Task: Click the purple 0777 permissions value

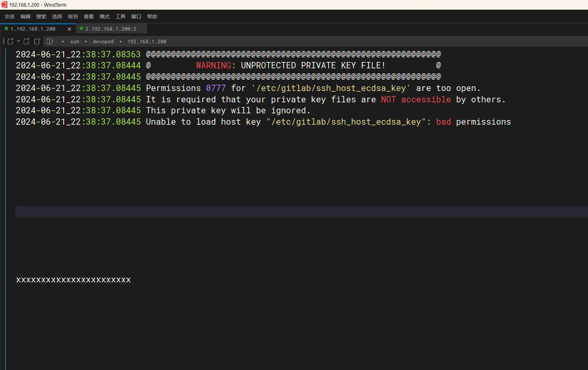Action: (x=216, y=88)
